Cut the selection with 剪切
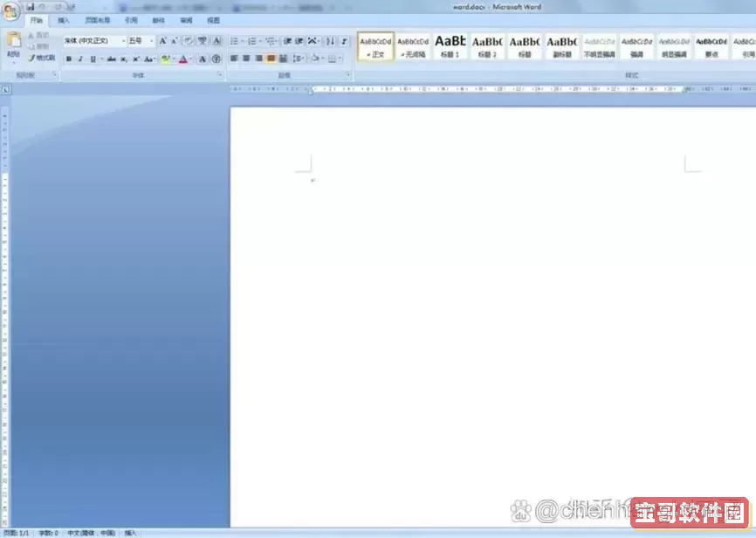 click(x=39, y=35)
